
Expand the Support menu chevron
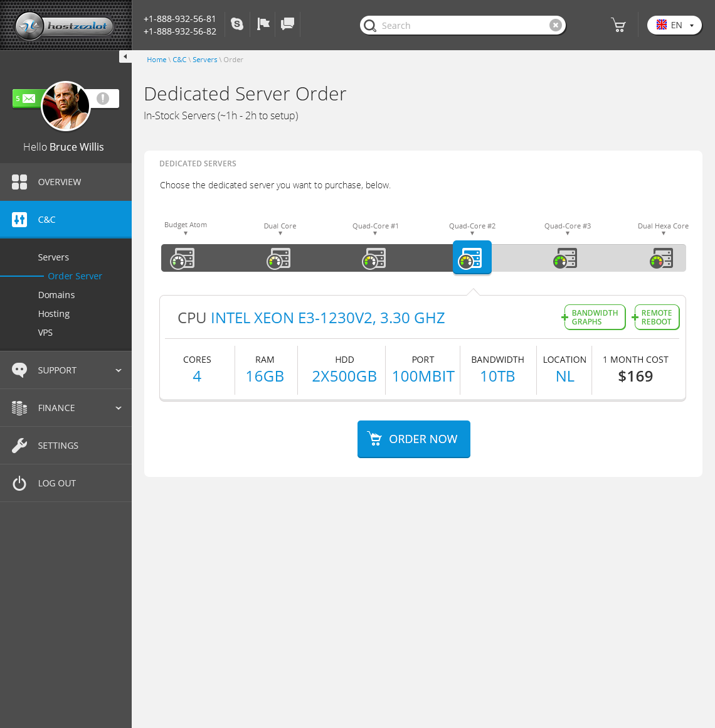[x=119, y=370]
